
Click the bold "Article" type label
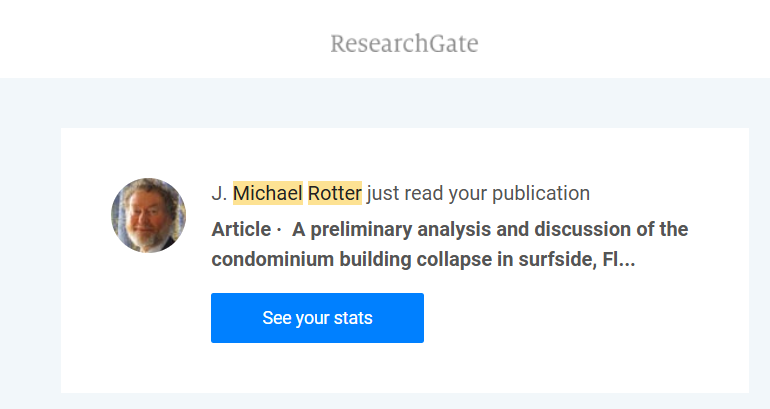241,229
